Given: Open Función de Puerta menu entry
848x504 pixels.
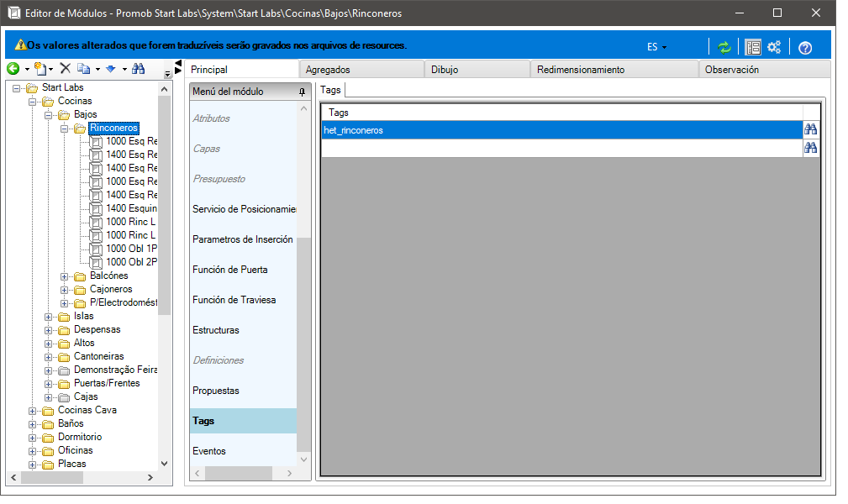Looking at the screenshot, I should (244, 270).
